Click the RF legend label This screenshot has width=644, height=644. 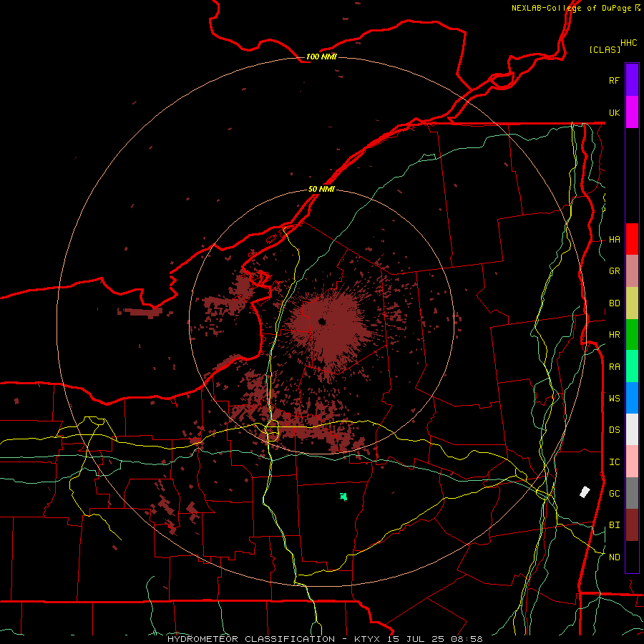(615, 80)
